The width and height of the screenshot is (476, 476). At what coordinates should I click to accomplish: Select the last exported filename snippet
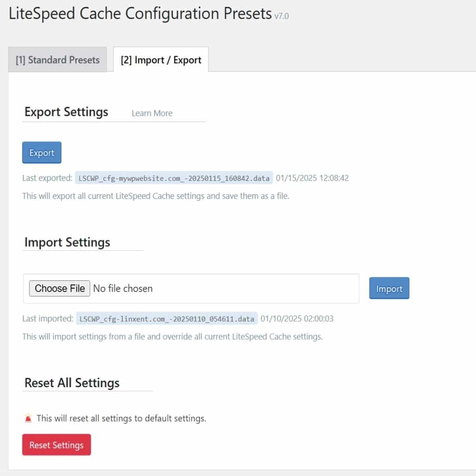click(174, 178)
